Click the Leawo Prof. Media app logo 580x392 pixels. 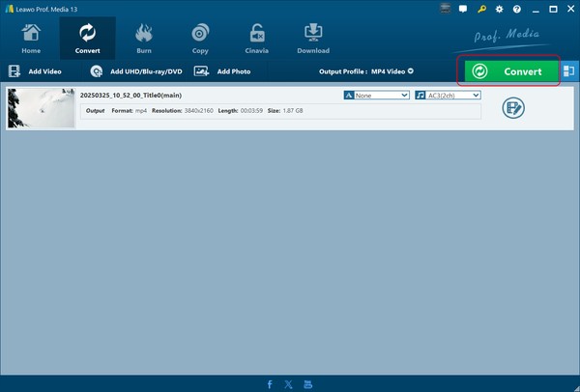(x=10, y=9)
